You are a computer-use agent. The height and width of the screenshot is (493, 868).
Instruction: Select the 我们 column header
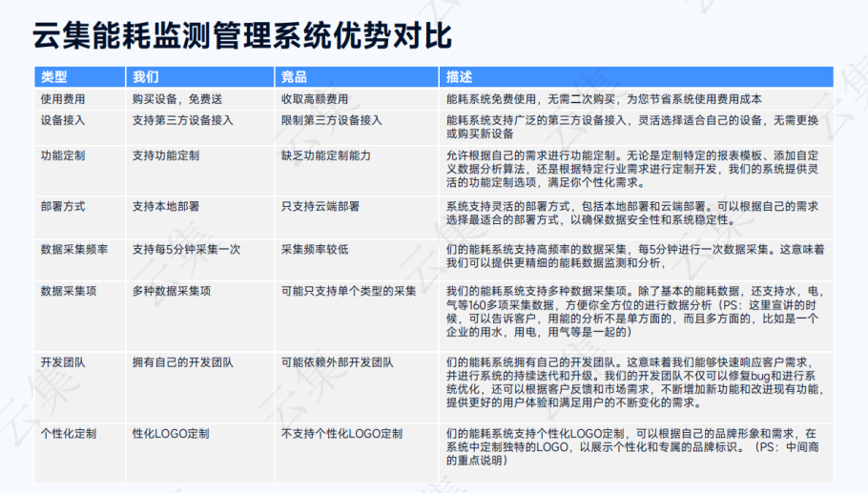(146, 76)
